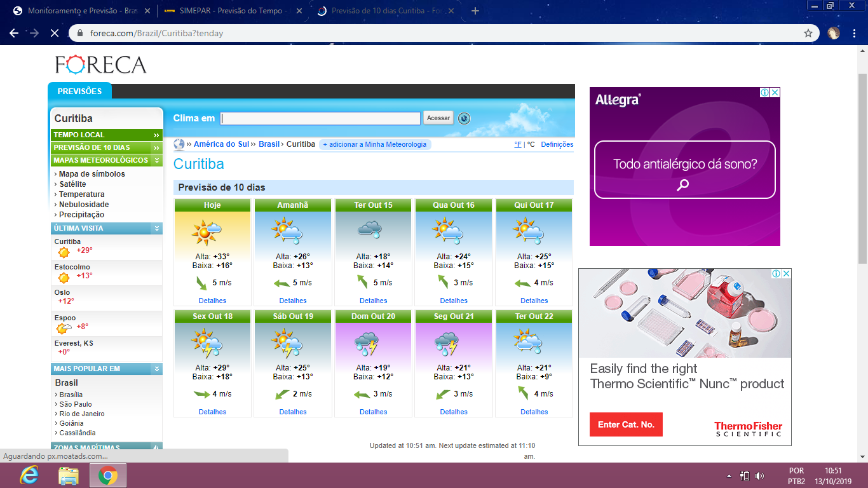Click the Ter Out 15 rain cloud icon

coord(369,230)
